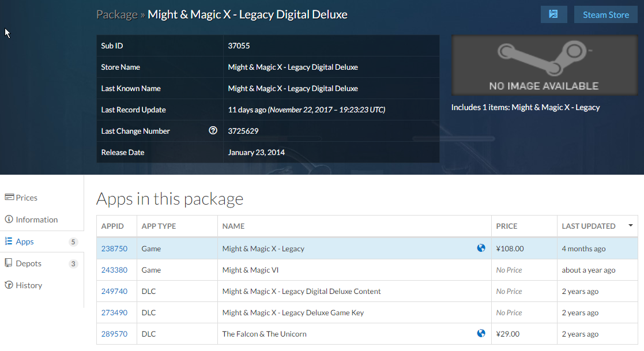Click the name Might & Magic VI
The height and width of the screenshot is (351, 644).
click(x=250, y=270)
